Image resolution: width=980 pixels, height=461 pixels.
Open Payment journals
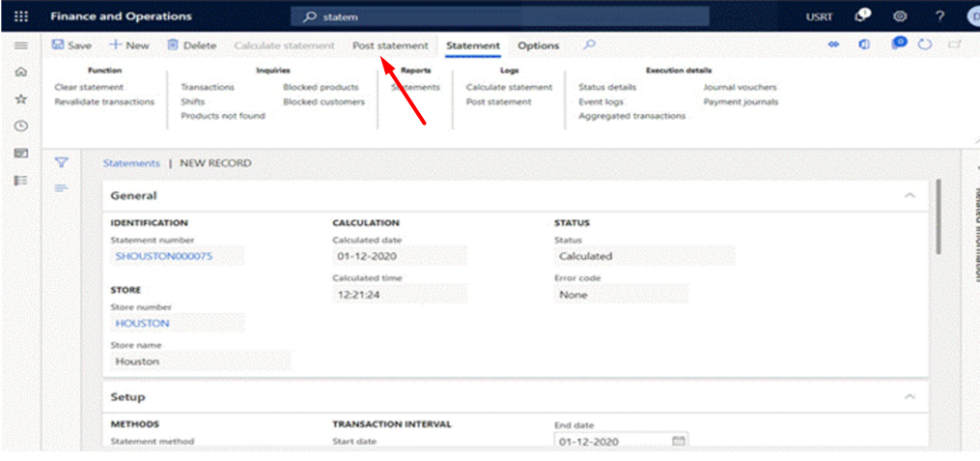[x=741, y=101]
